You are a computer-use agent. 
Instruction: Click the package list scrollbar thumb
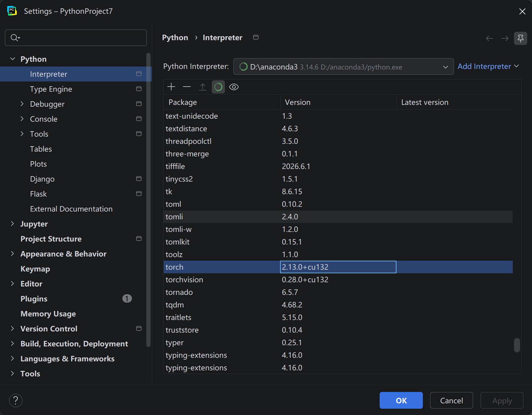pyautogui.click(x=517, y=345)
